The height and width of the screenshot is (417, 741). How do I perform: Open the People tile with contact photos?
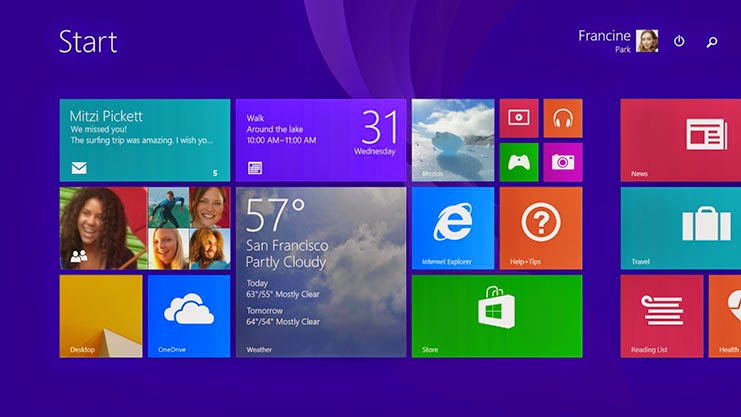[145, 228]
